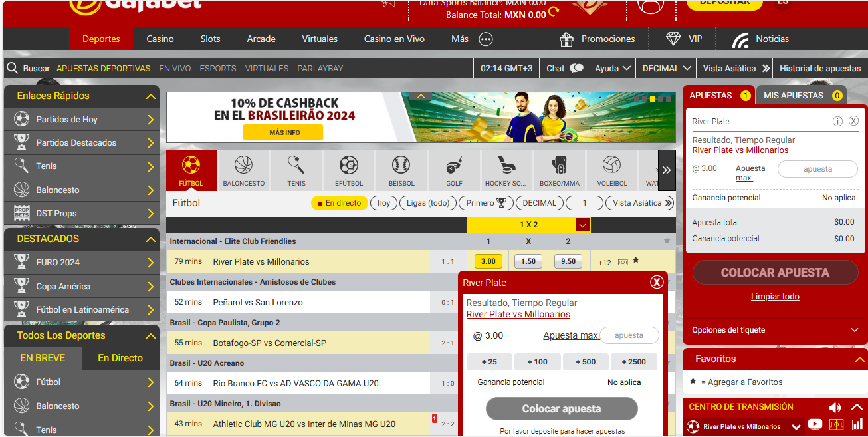Screen dimensions: 868x437
Task: Collapse the Todos Los Deportes section
Action: pos(151,336)
